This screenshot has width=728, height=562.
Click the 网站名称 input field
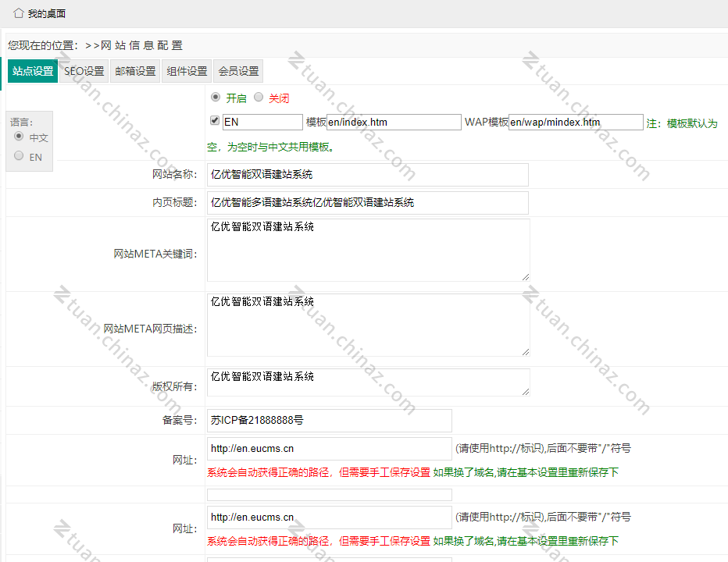point(368,175)
